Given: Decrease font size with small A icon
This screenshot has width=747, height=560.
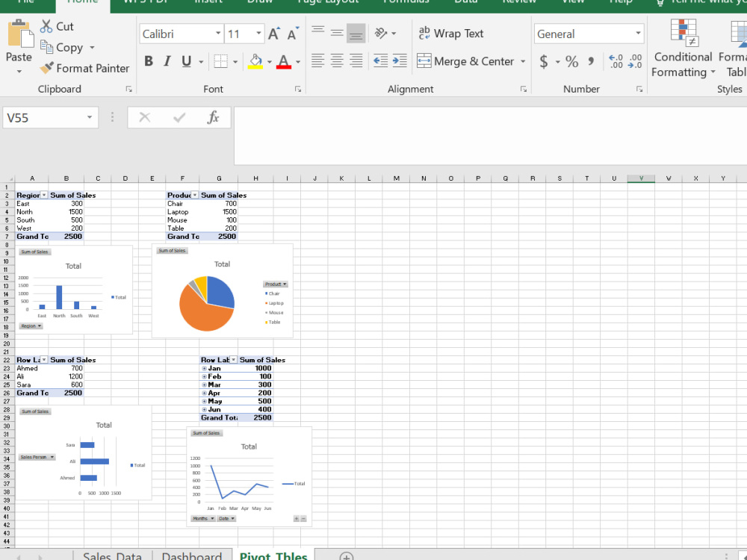Looking at the screenshot, I should (x=293, y=34).
